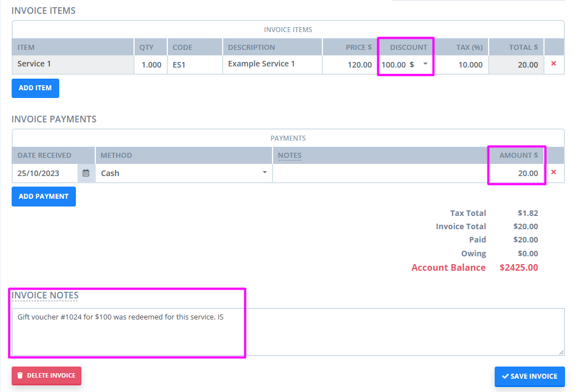Delete the Cash payment row
The width and height of the screenshot is (575, 392).
553,172
